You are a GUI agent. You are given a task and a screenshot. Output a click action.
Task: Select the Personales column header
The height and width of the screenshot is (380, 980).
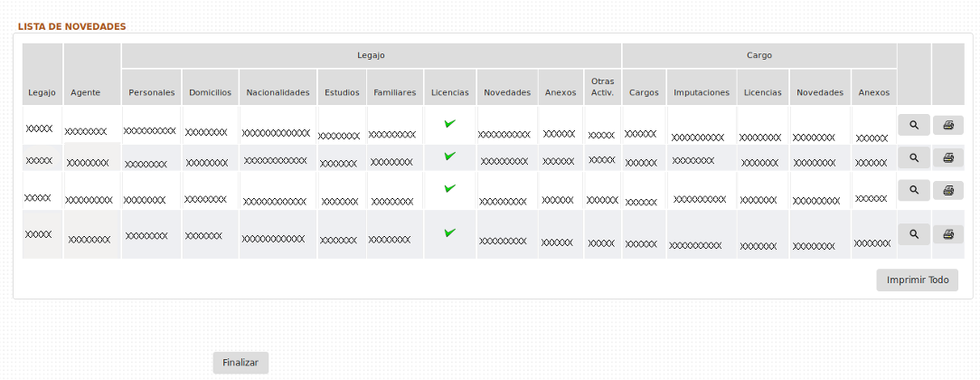pyautogui.click(x=151, y=92)
